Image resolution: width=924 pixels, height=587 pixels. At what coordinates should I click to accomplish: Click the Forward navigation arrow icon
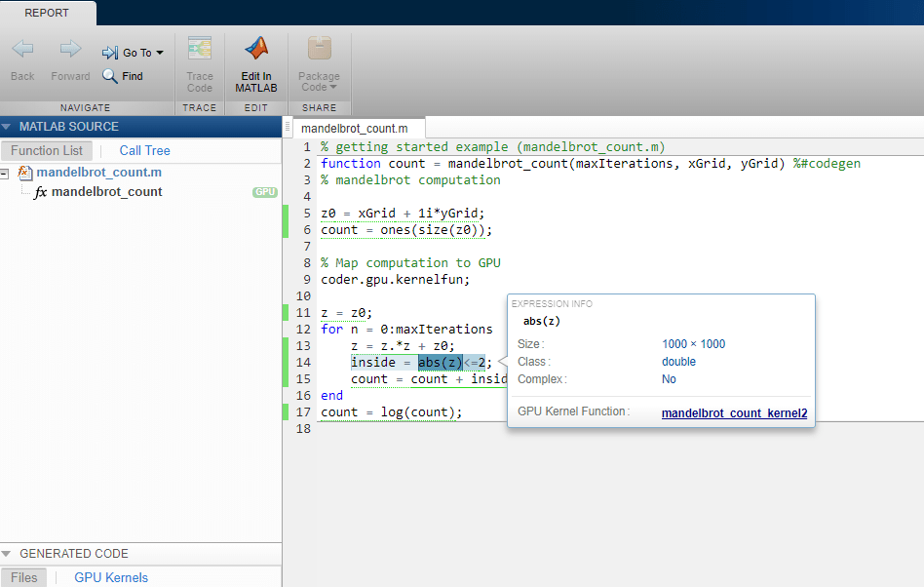(70, 50)
